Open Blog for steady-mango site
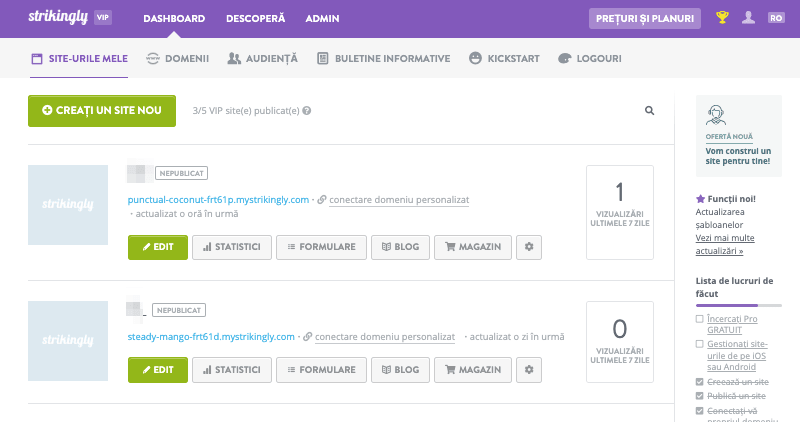The height and width of the screenshot is (422, 800). click(401, 369)
